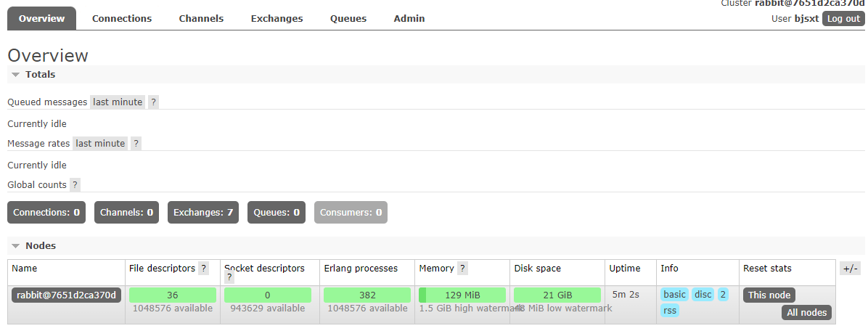Open help for Memory column

(463, 269)
